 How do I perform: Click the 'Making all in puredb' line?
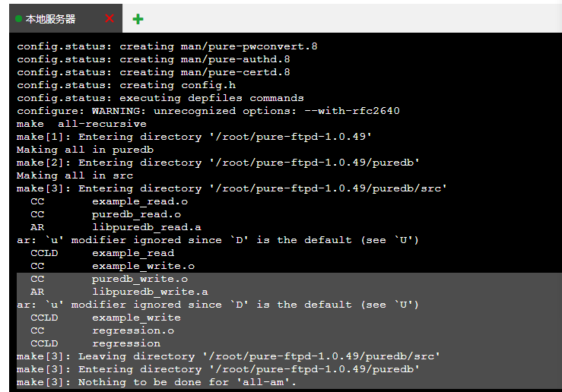(85, 150)
